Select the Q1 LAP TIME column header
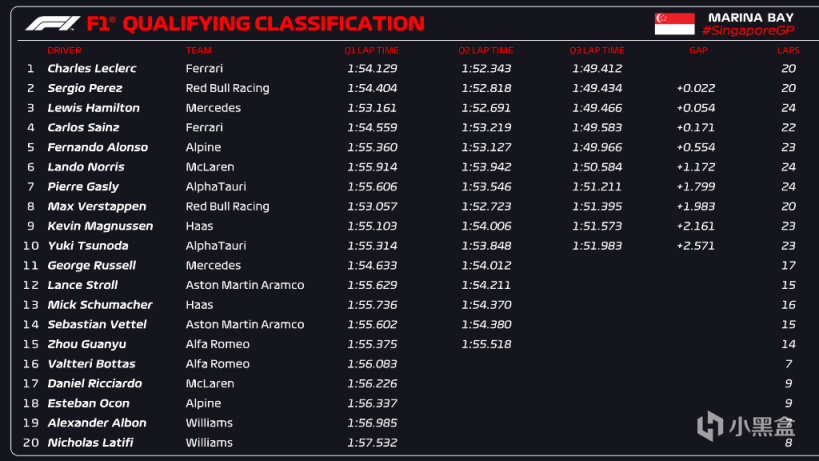This screenshot has height=461, width=819. tap(371, 50)
